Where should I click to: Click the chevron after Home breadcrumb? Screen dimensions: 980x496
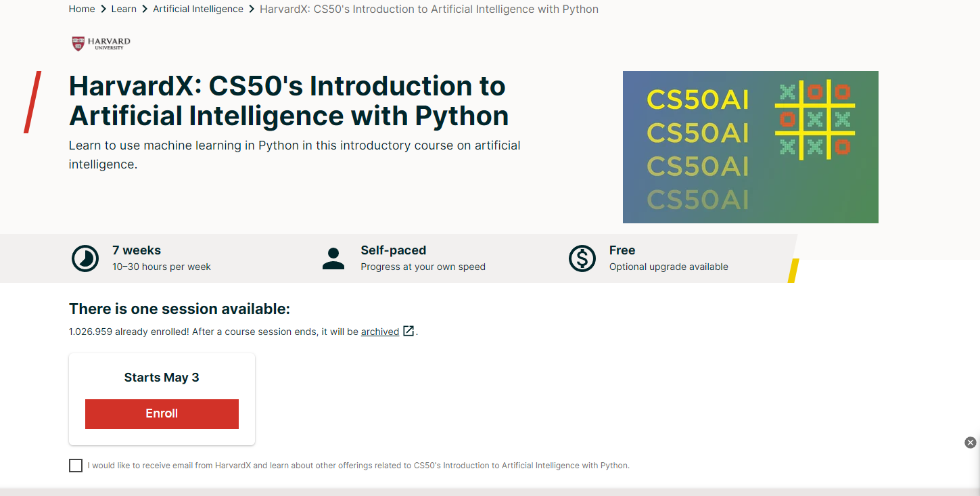click(x=103, y=9)
